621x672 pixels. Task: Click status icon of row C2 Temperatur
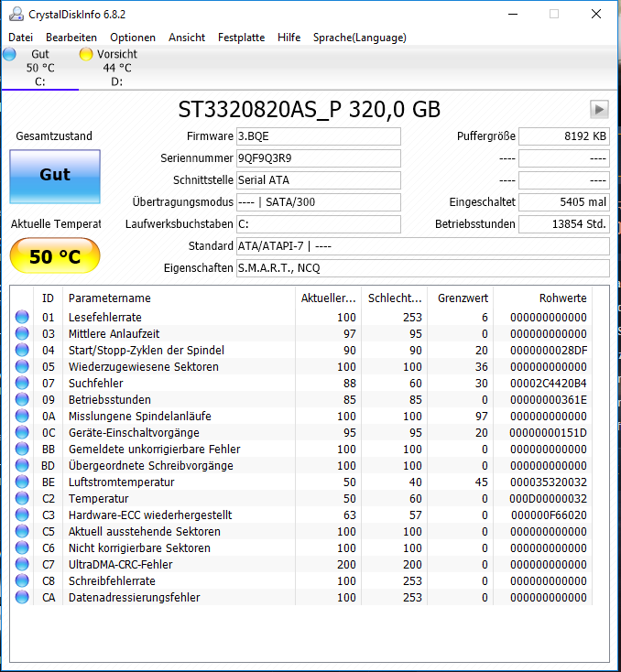click(x=22, y=498)
